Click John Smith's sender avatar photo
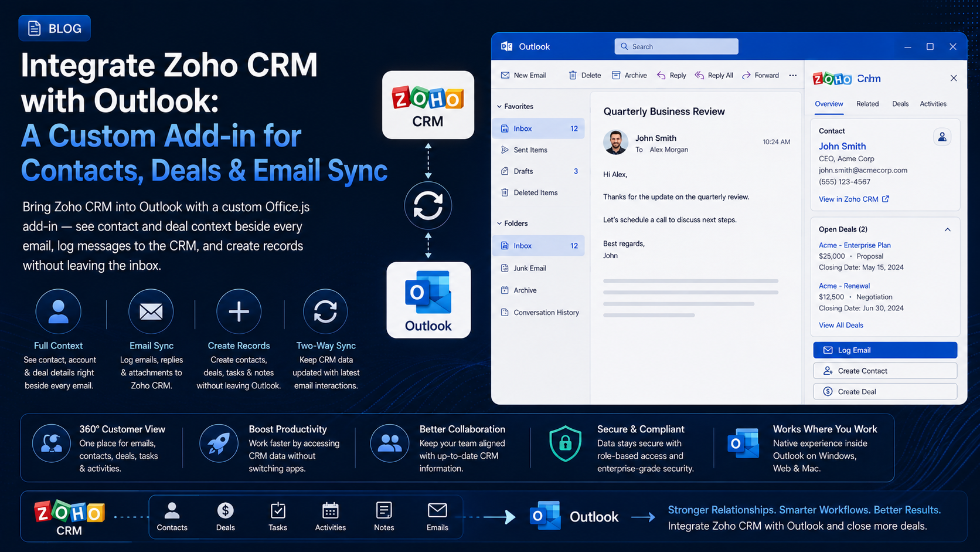Image resolution: width=980 pixels, height=552 pixels. [615, 143]
